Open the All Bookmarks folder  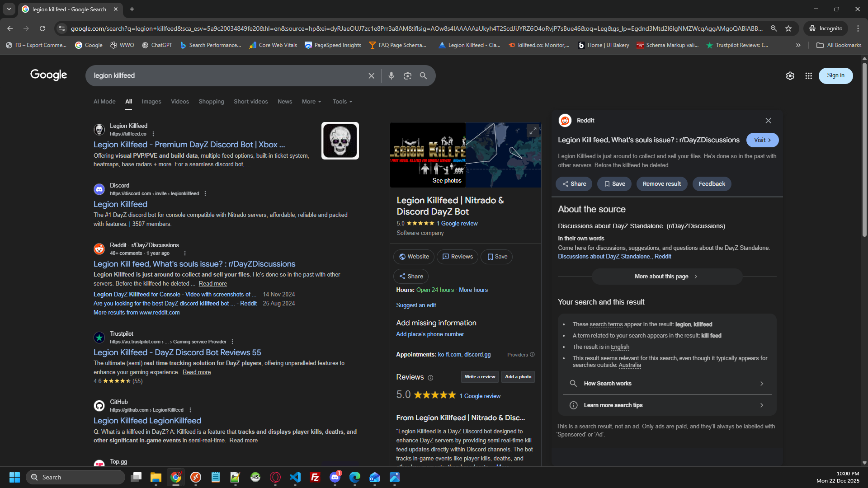[x=839, y=45]
